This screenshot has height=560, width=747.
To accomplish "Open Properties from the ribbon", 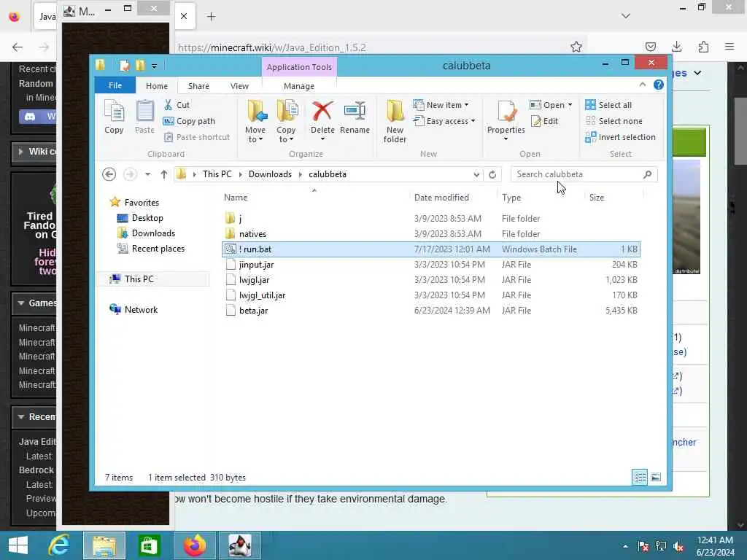I will [506, 120].
